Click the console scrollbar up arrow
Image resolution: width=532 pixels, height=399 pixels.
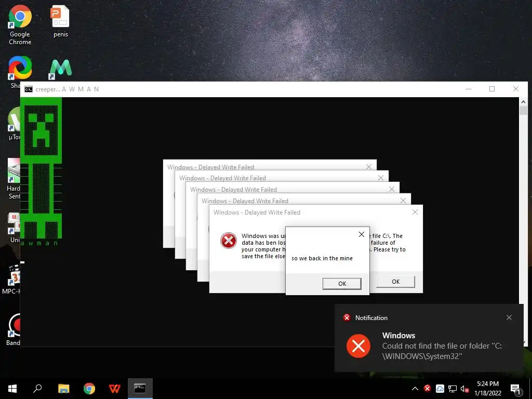click(x=523, y=102)
